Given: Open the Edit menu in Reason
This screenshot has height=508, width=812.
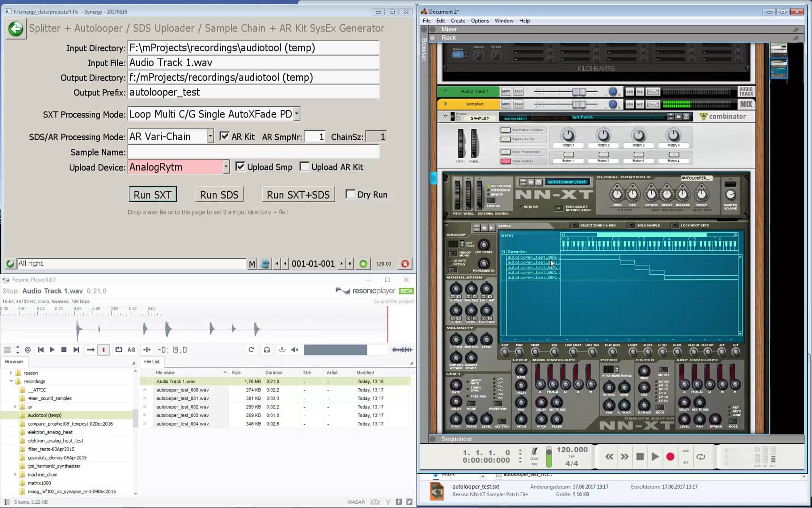Looking at the screenshot, I should click(x=440, y=21).
